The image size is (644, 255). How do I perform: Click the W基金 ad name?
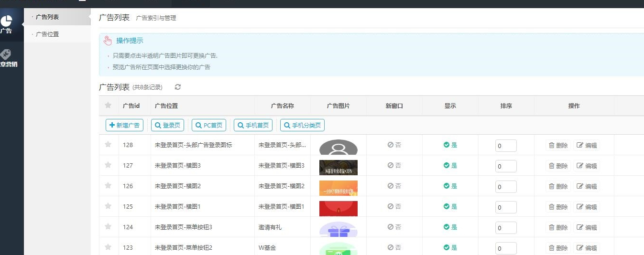pyautogui.click(x=267, y=247)
